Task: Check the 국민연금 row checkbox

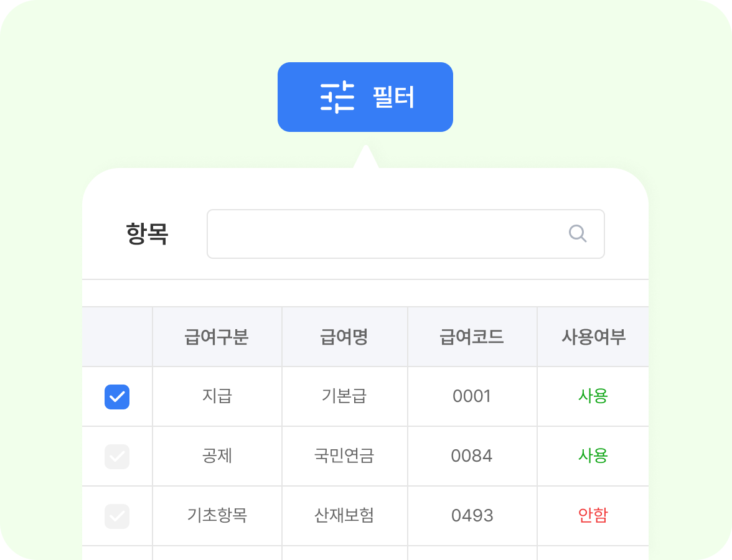Action: pos(117,456)
